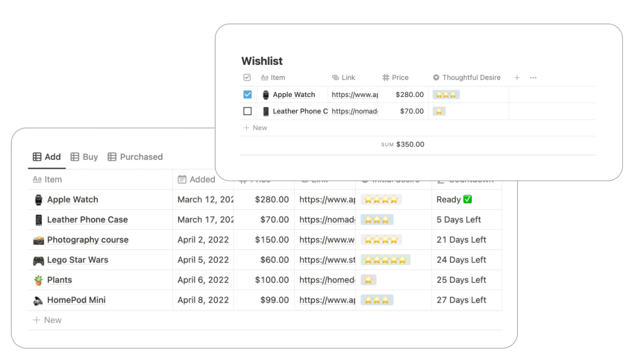Click the speaker icon beside HomePod Mini
This screenshot has height=362, width=644.
click(38, 300)
